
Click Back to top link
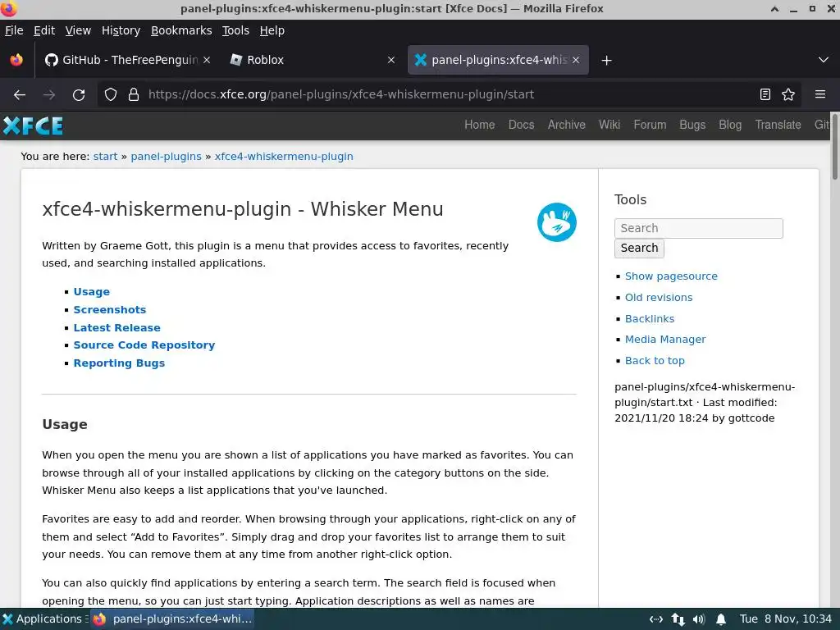[x=655, y=361]
